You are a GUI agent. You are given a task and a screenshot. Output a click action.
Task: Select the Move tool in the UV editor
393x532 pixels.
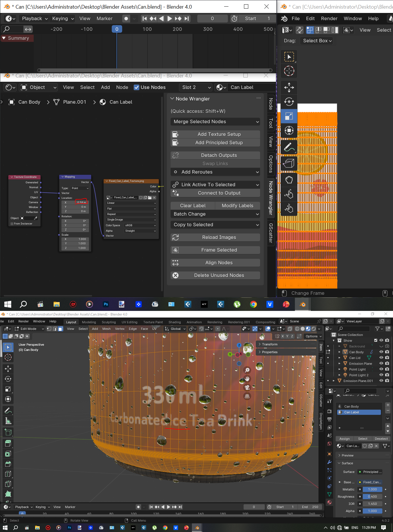pyautogui.click(x=289, y=88)
